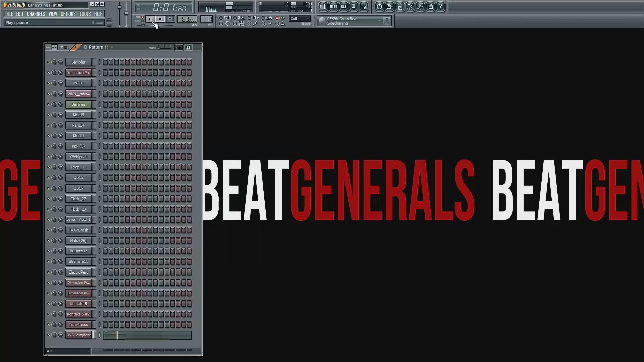
Task: Open the HELP menu
Action: [x=98, y=14]
